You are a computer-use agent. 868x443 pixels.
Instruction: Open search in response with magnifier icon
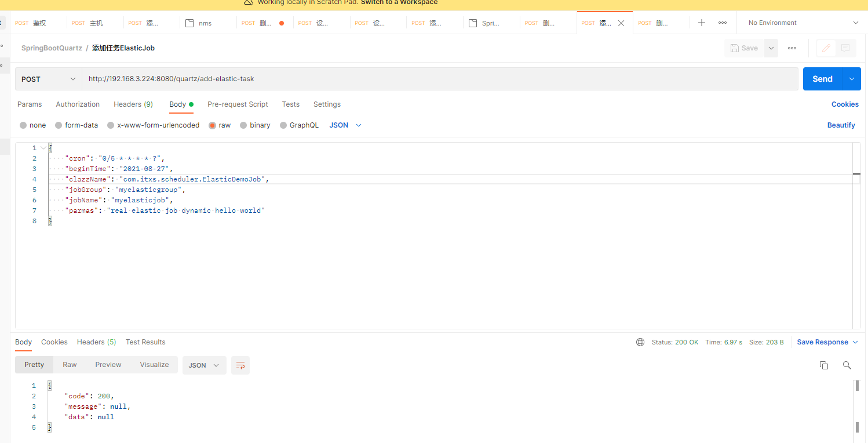pos(847,365)
